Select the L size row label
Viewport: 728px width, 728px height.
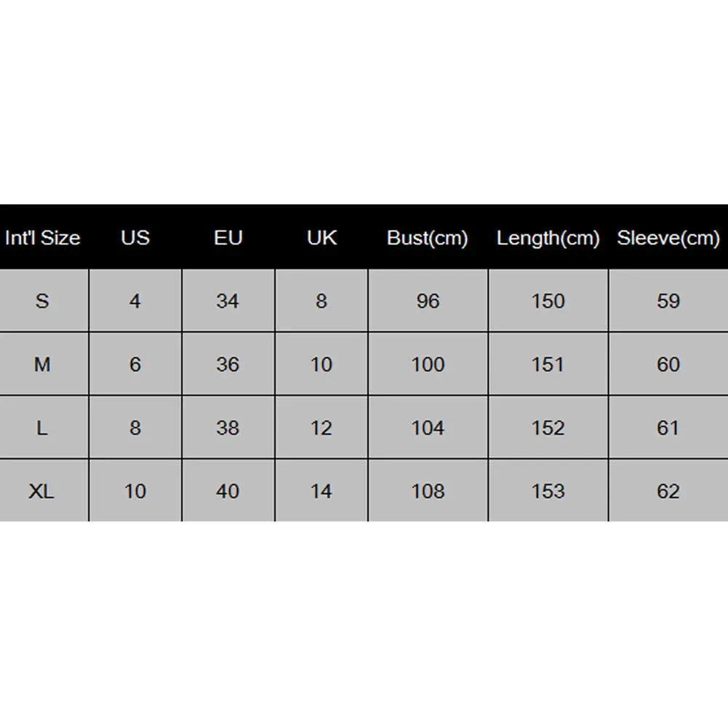pyautogui.click(x=42, y=428)
